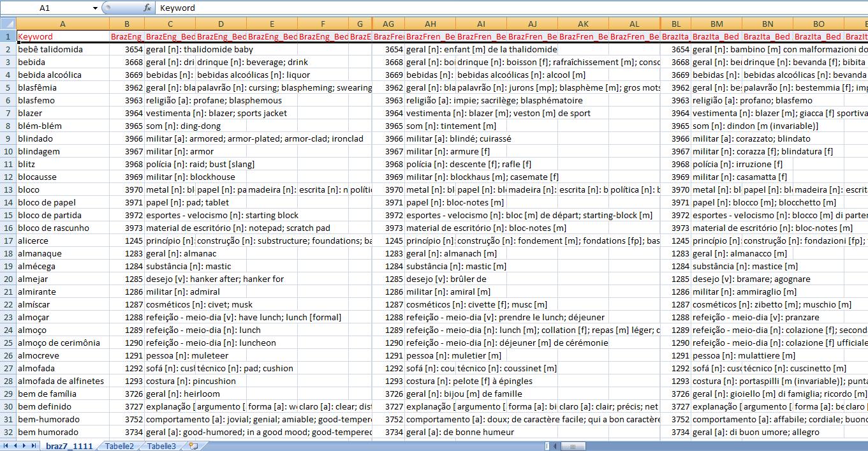Select cell 'bem de família'
The height and width of the screenshot is (451, 868).
pos(63,394)
